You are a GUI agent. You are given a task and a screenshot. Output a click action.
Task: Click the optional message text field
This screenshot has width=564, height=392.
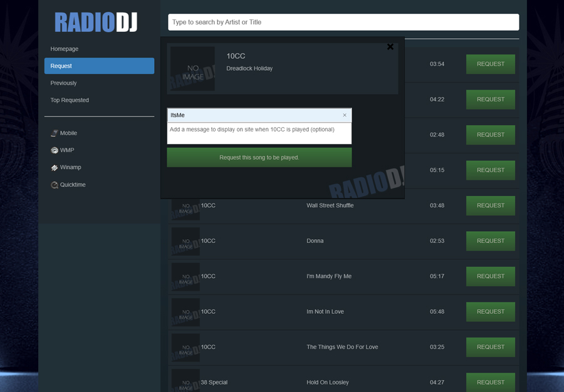259,133
